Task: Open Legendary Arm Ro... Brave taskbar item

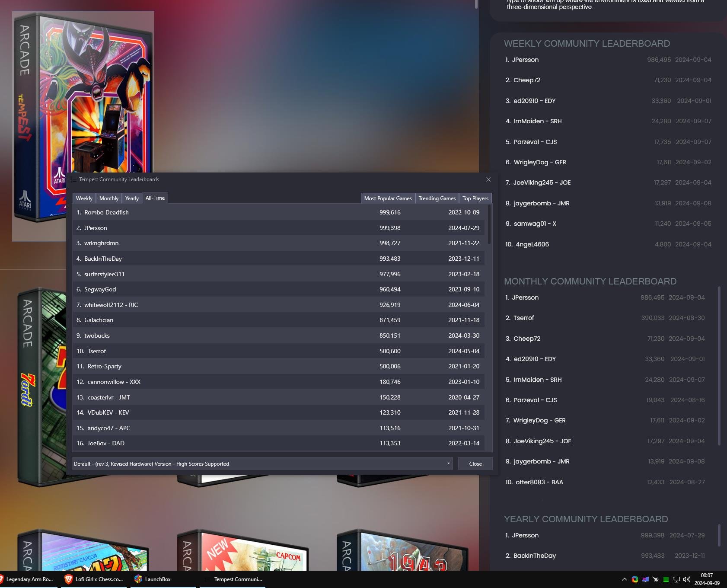Action: [x=29, y=579]
